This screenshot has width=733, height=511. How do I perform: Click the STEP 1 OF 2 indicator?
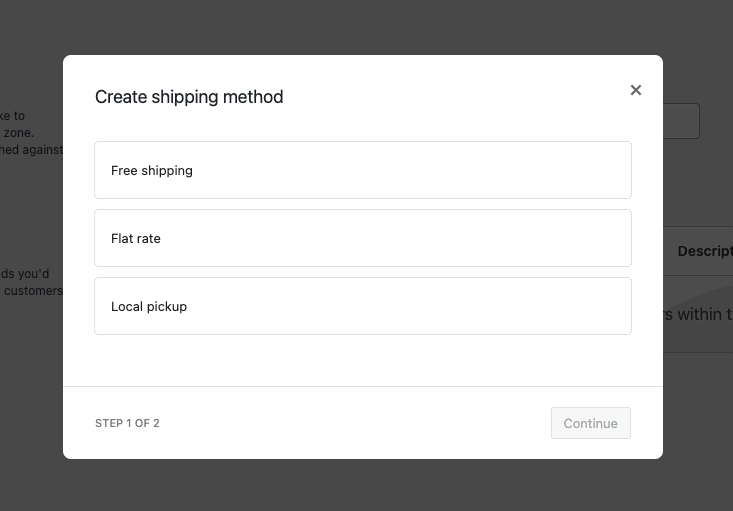(127, 423)
